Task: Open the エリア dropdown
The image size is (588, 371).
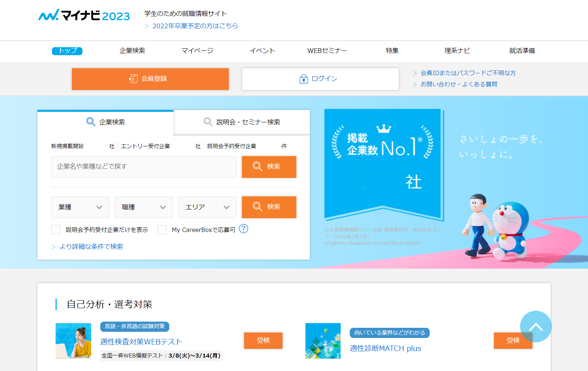Action: click(207, 207)
